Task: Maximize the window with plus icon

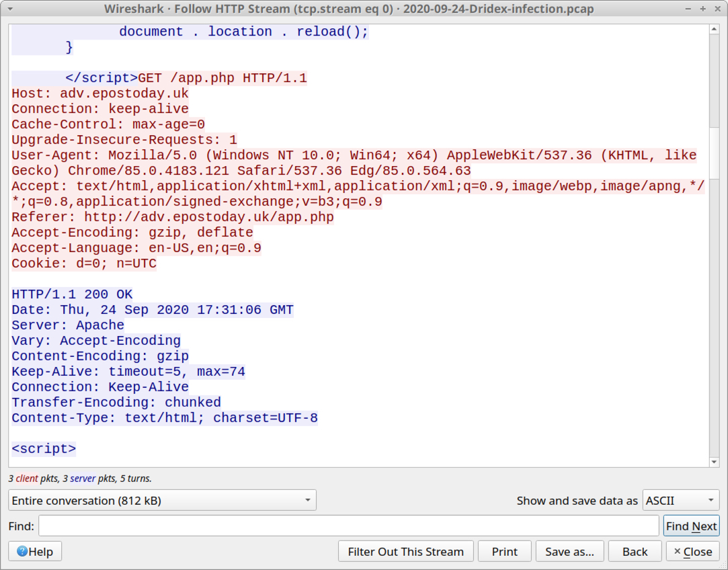Action: [703, 9]
